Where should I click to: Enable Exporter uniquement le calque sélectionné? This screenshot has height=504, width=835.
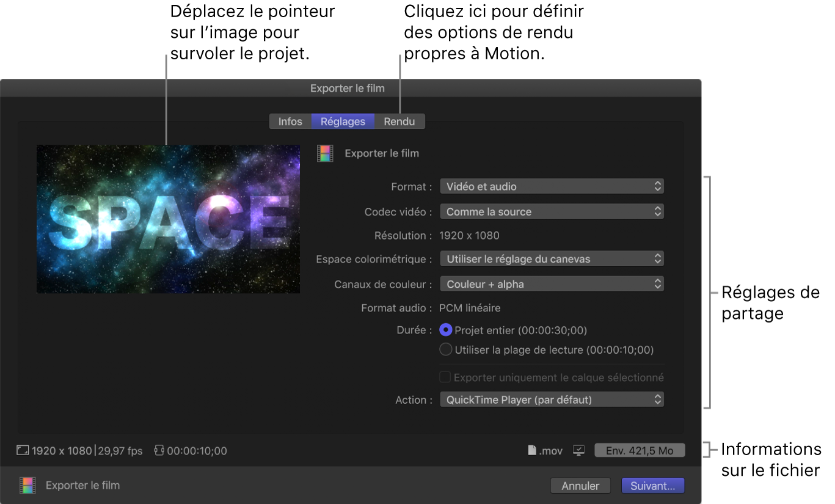coord(445,377)
